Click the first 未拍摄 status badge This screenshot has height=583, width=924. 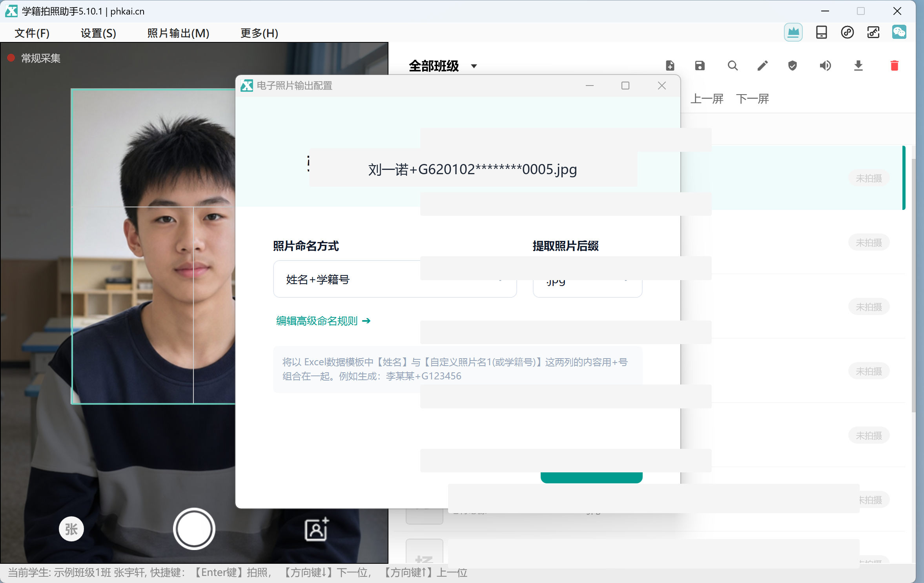(868, 179)
